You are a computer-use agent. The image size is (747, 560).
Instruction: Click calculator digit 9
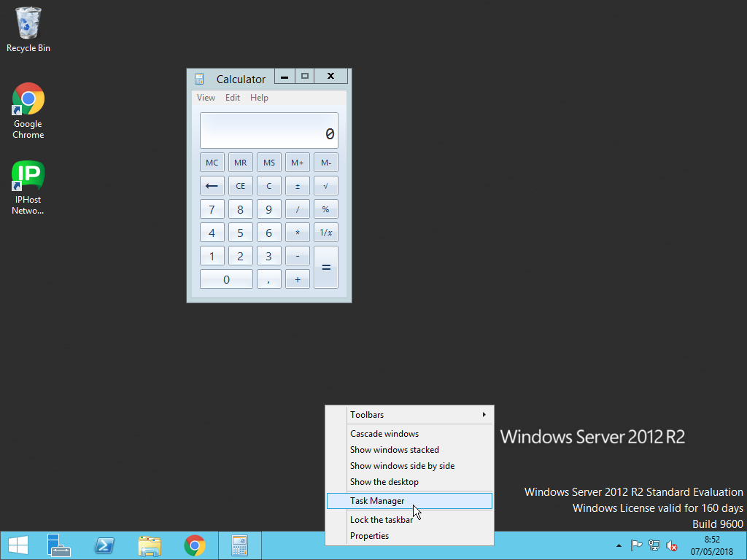click(x=269, y=209)
